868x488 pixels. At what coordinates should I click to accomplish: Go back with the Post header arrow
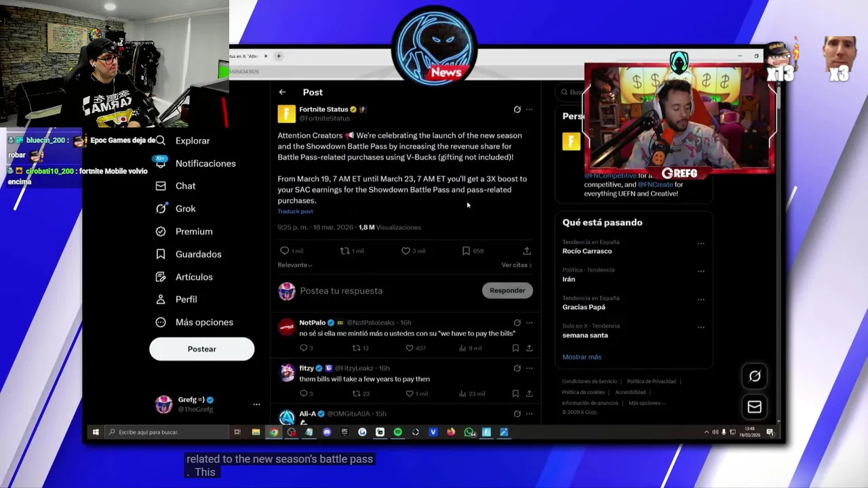coord(282,92)
